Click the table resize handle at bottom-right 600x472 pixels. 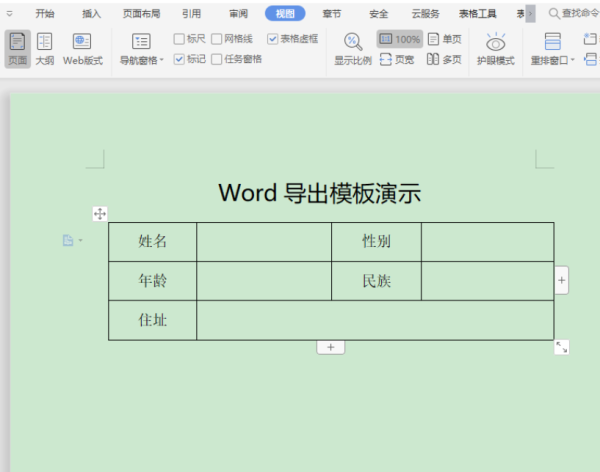point(562,347)
